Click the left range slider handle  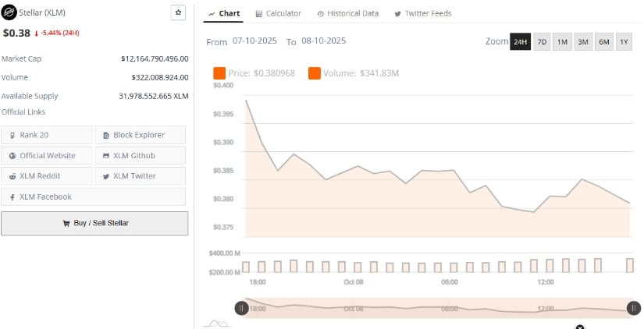click(x=242, y=308)
